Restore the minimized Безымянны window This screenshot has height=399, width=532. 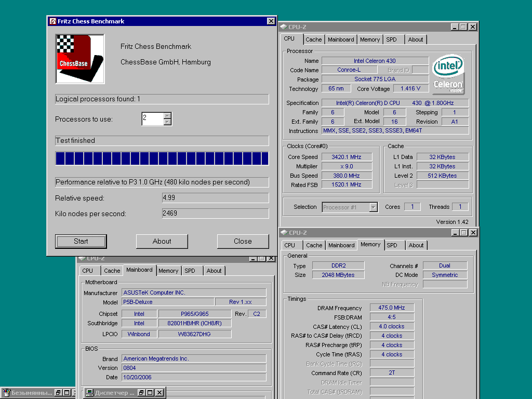pyautogui.click(x=59, y=393)
